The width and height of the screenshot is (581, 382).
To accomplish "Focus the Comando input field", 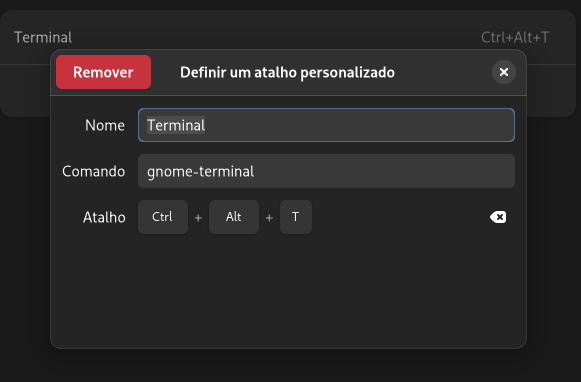I will click(326, 171).
